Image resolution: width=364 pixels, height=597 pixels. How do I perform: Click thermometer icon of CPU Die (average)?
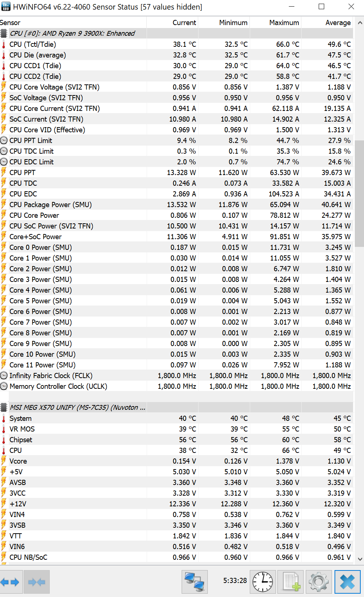[x=4, y=55]
